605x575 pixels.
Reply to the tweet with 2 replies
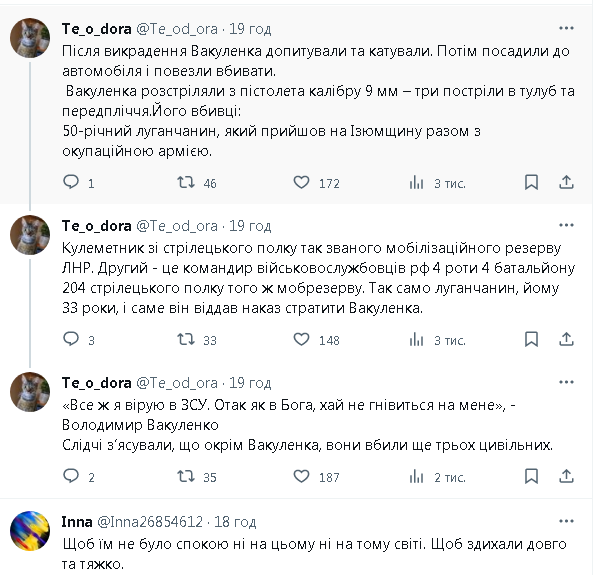pos(71,477)
